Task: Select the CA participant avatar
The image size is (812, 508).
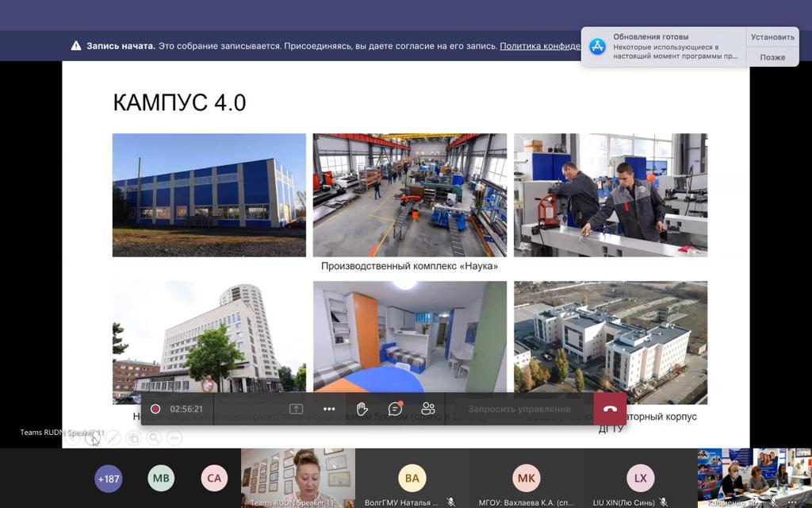Action: coord(214,479)
